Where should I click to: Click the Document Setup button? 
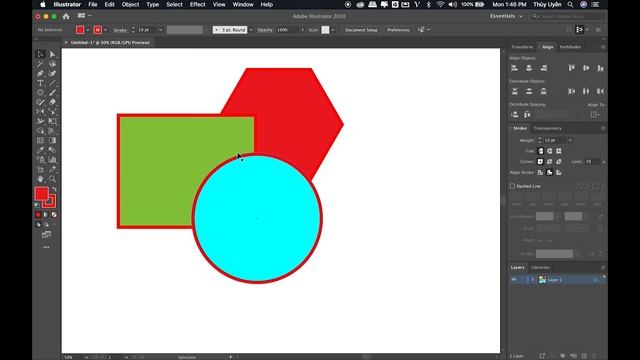pyautogui.click(x=361, y=30)
